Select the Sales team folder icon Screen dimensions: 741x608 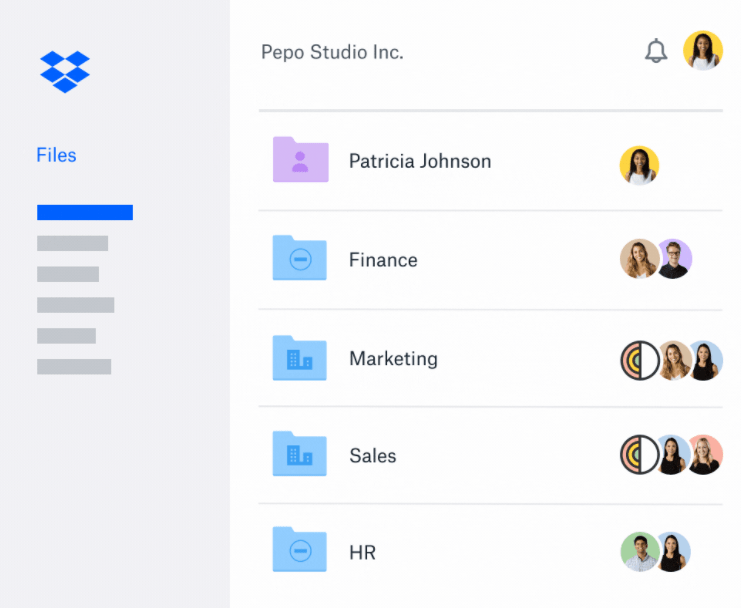[300, 455]
